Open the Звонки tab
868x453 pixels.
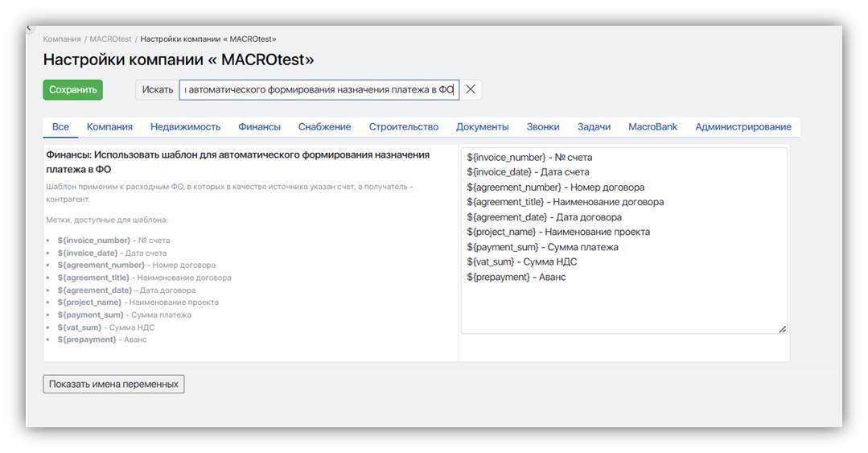pos(543,127)
